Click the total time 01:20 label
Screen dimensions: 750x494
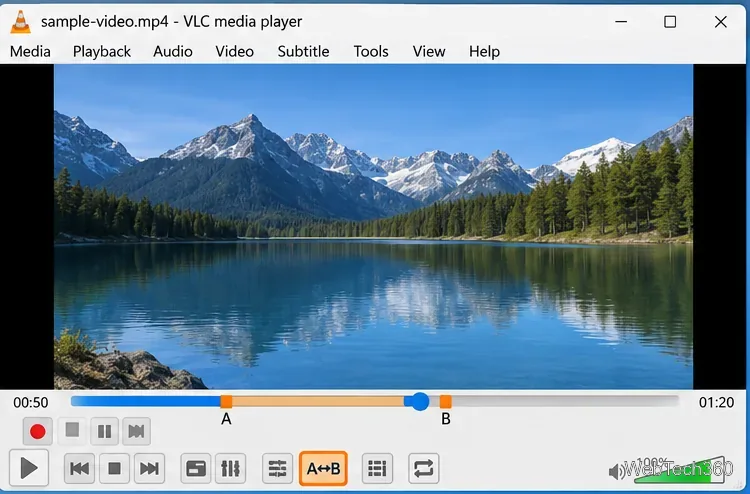click(x=716, y=403)
